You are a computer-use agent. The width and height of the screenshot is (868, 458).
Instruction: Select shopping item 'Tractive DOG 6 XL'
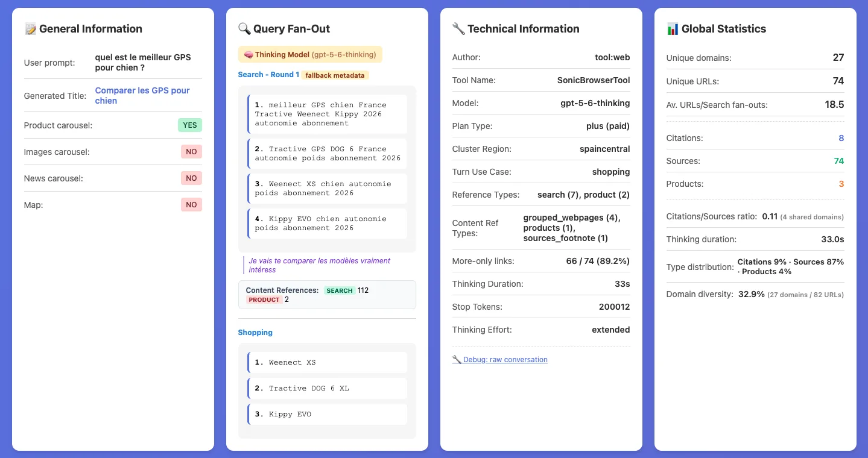click(x=328, y=388)
